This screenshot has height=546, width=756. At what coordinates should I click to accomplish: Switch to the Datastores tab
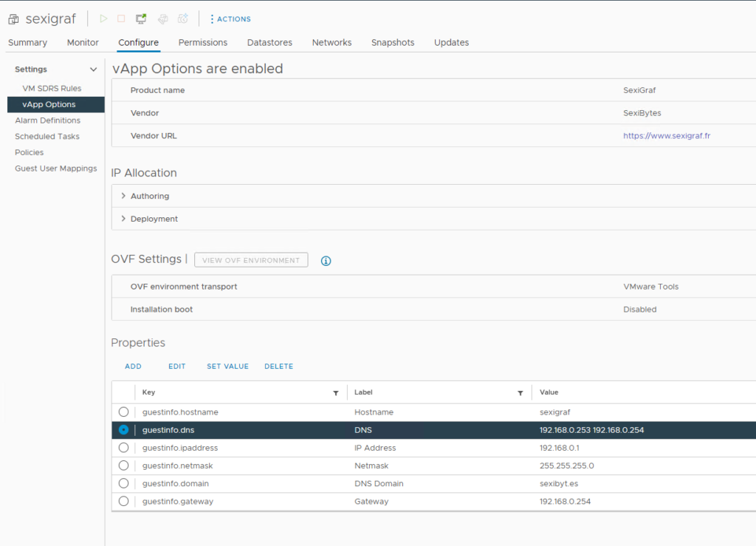coord(269,43)
